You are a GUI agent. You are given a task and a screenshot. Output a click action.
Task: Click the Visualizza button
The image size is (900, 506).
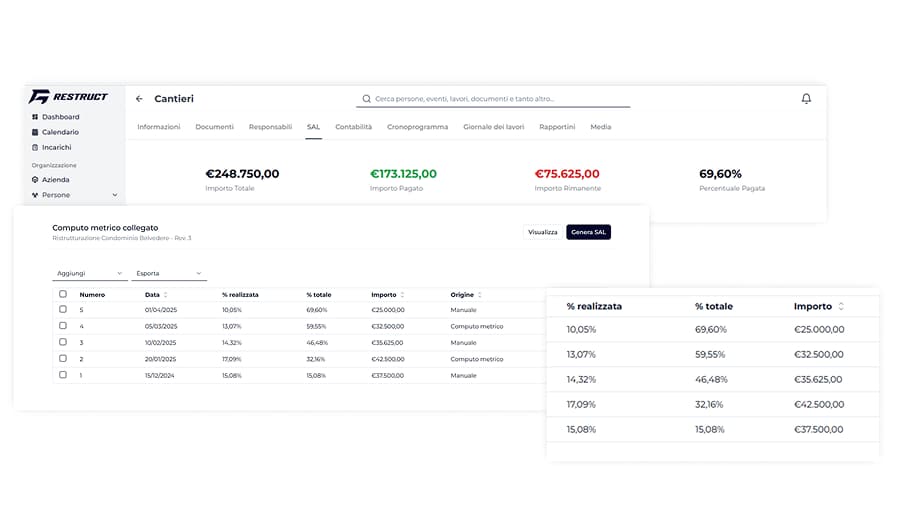coord(542,232)
